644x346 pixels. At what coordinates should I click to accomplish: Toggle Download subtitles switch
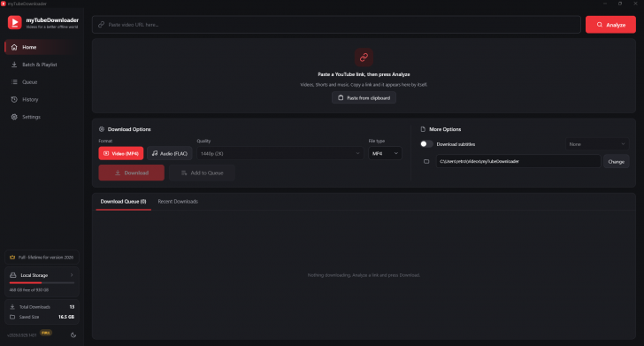pos(426,144)
